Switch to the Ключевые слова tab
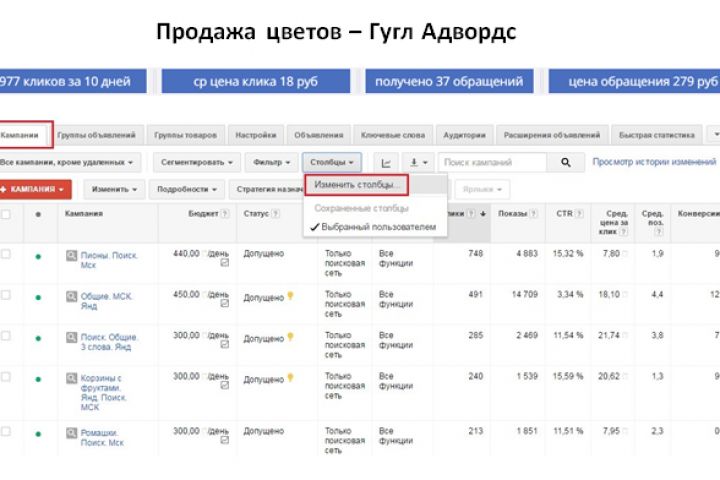 click(x=393, y=135)
